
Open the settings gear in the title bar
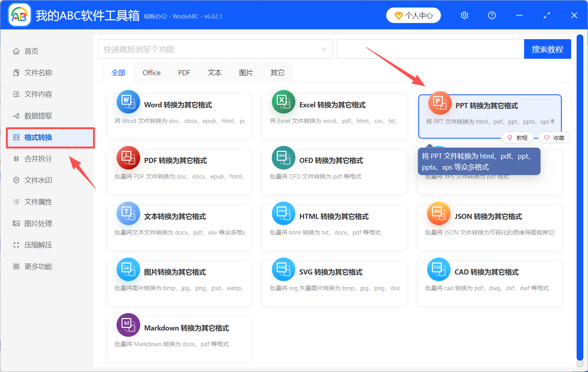[x=464, y=15]
